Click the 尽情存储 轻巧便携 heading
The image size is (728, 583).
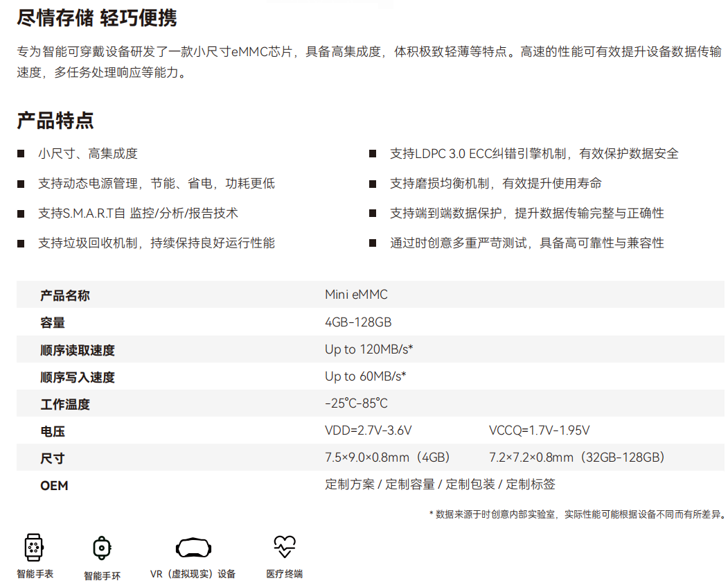(x=97, y=18)
